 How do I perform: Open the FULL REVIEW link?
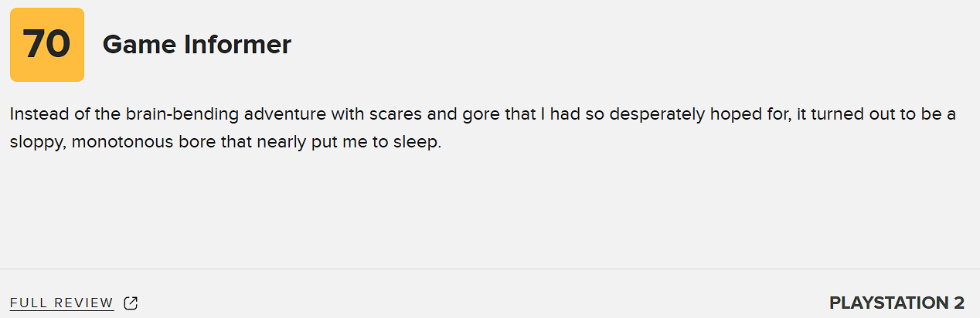[62, 303]
